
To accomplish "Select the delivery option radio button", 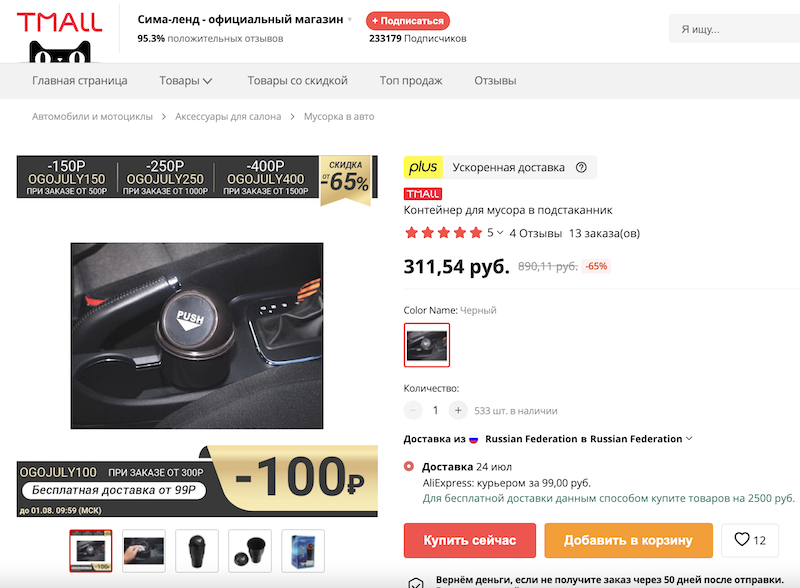I will 409,467.
